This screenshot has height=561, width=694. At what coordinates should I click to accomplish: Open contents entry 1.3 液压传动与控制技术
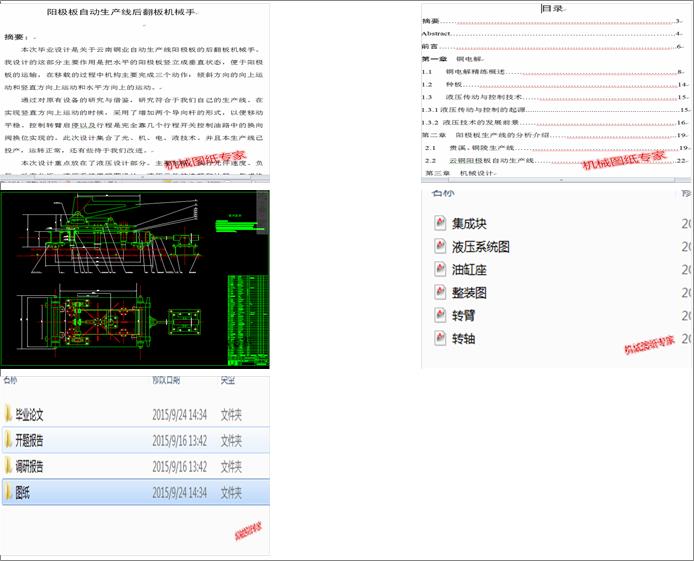(x=555, y=97)
